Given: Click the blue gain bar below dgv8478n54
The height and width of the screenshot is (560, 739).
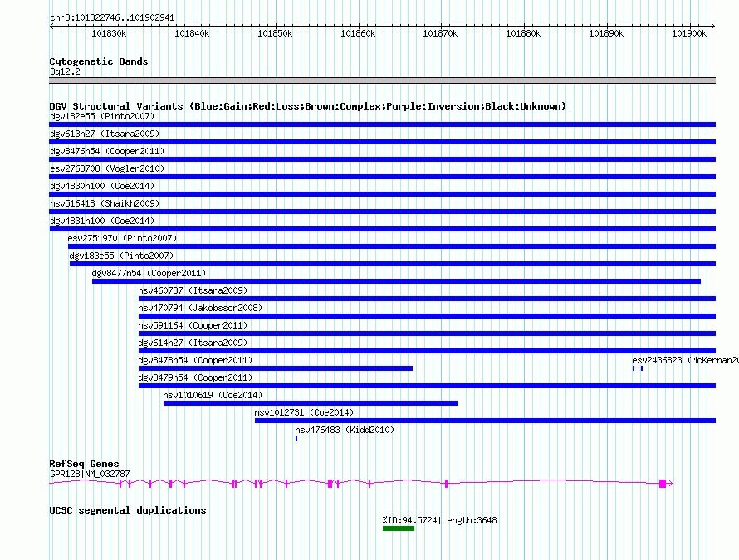Looking at the screenshot, I should (276, 368).
